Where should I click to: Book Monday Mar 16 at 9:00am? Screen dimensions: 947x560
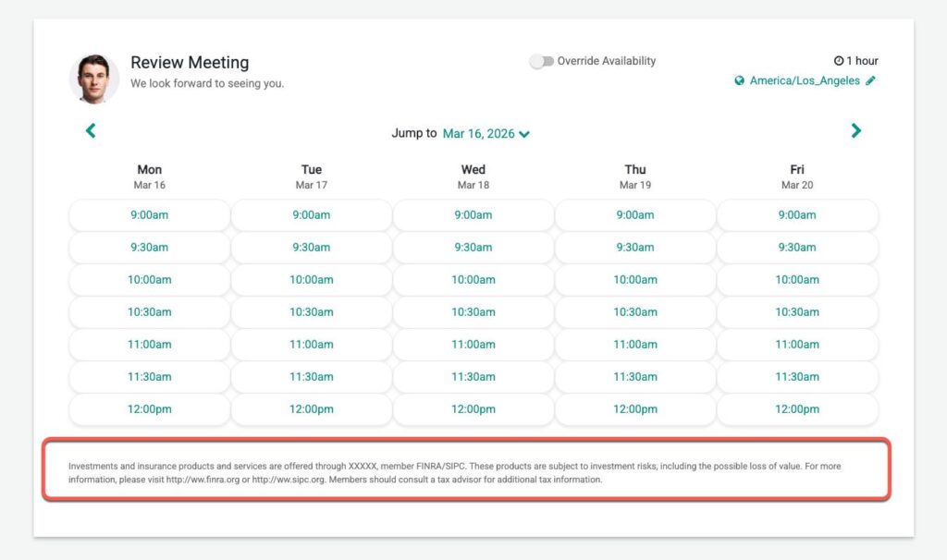[x=149, y=215]
